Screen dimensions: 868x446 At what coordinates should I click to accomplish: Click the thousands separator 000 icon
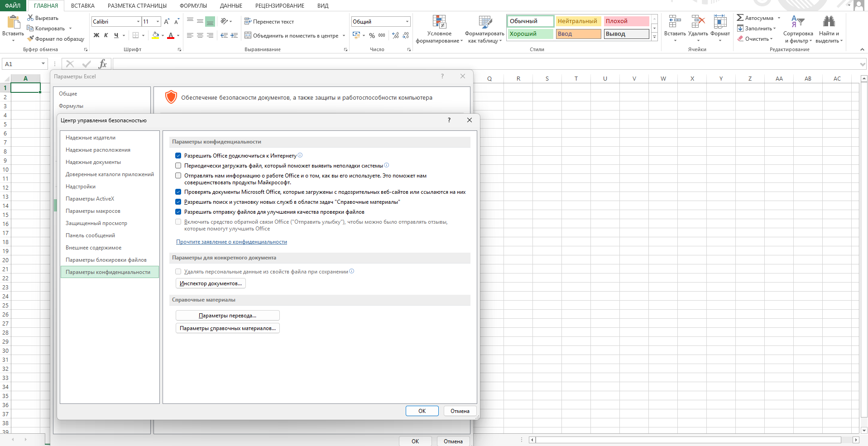[x=382, y=35]
